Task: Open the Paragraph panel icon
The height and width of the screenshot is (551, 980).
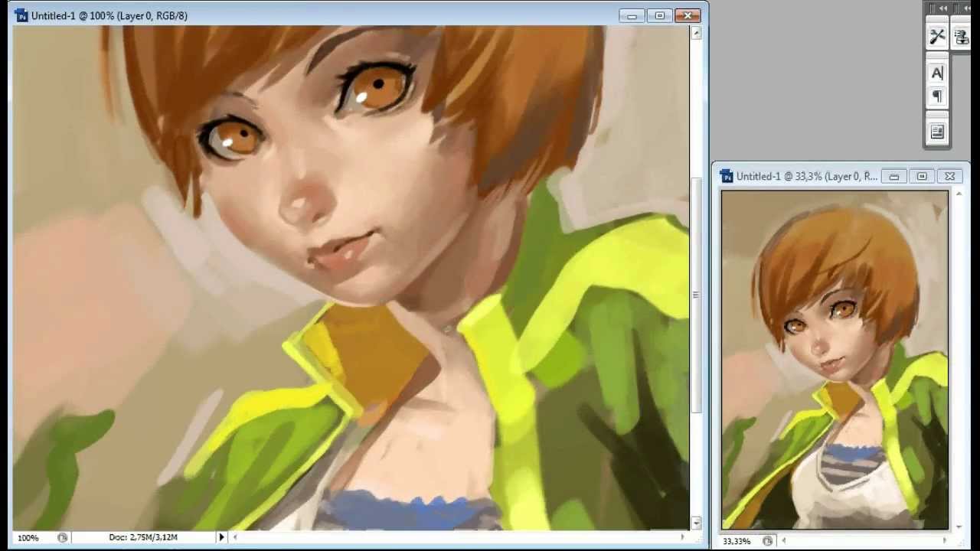Action: coord(937,96)
